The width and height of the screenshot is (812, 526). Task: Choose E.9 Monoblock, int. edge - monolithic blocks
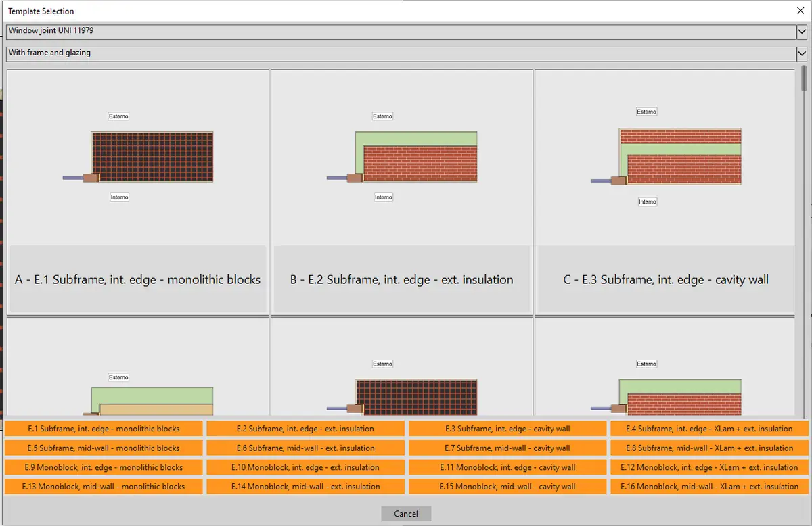(x=104, y=467)
